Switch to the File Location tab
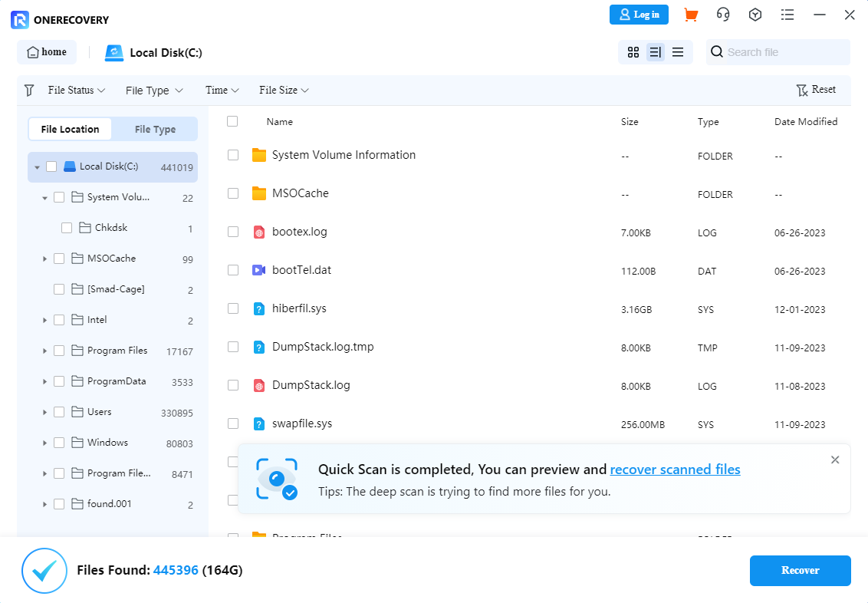 pyautogui.click(x=70, y=129)
